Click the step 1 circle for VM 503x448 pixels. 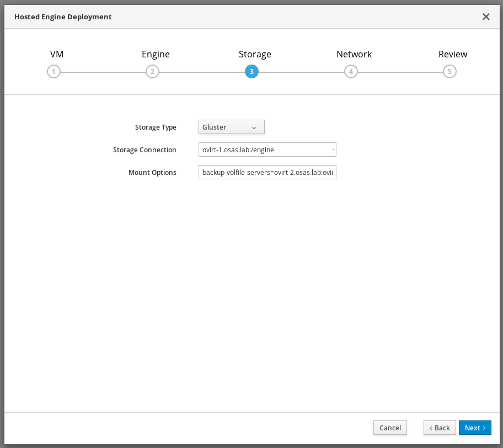coord(53,72)
